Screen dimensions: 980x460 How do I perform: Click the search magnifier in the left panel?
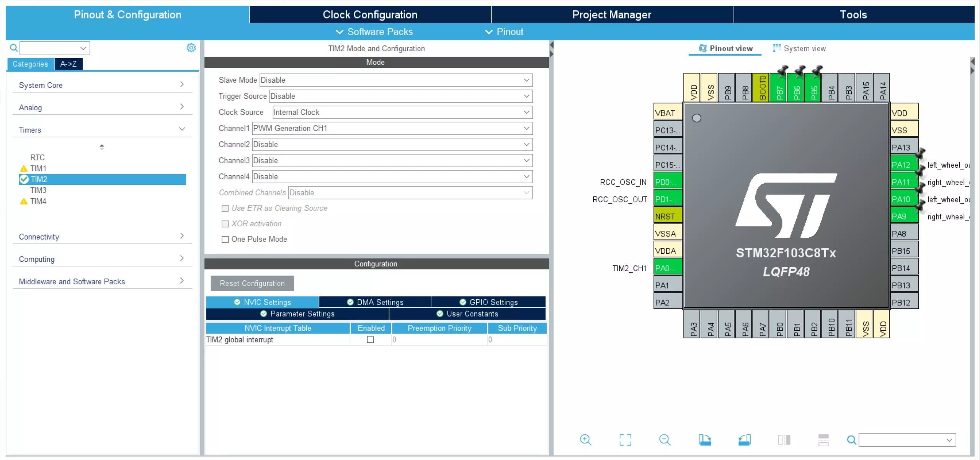[14, 48]
